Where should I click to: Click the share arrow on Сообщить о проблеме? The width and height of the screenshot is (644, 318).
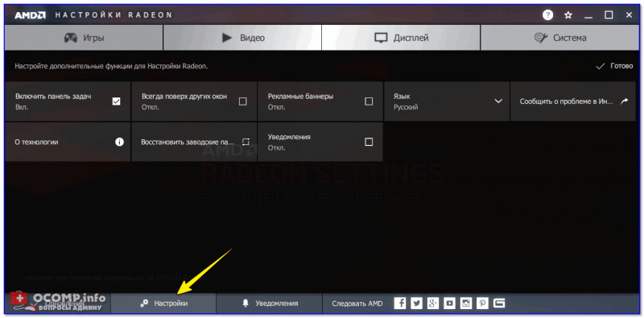pyautogui.click(x=625, y=101)
